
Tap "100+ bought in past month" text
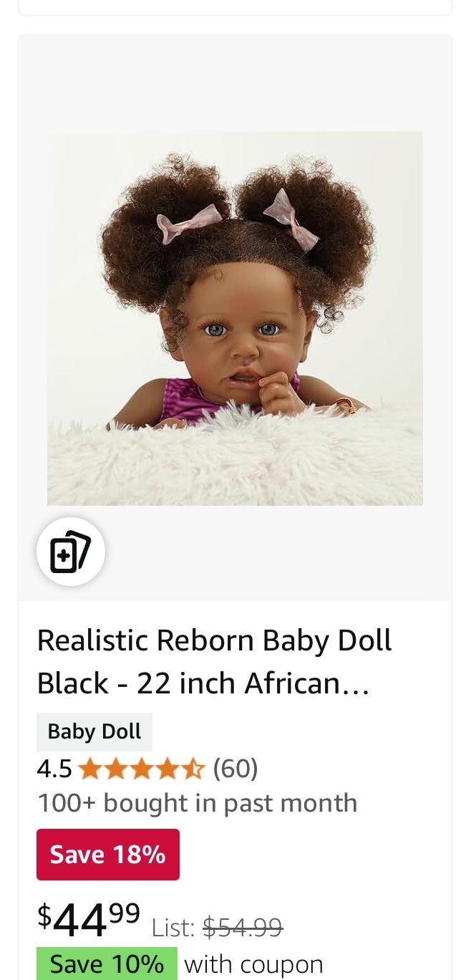click(197, 803)
